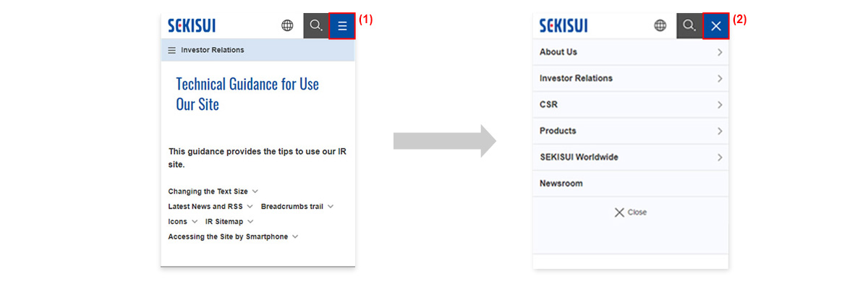Click the SEKISUI logo on right phone

[x=563, y=26]
